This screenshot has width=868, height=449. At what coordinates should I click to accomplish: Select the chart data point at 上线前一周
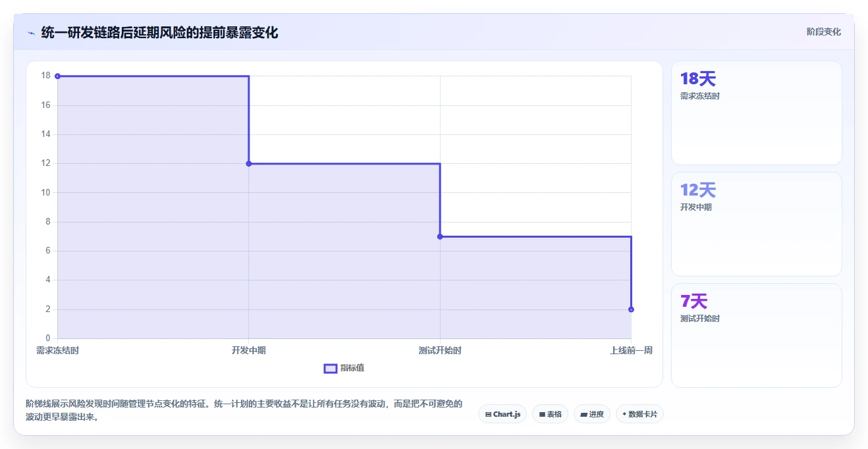[x=631, y=309]
